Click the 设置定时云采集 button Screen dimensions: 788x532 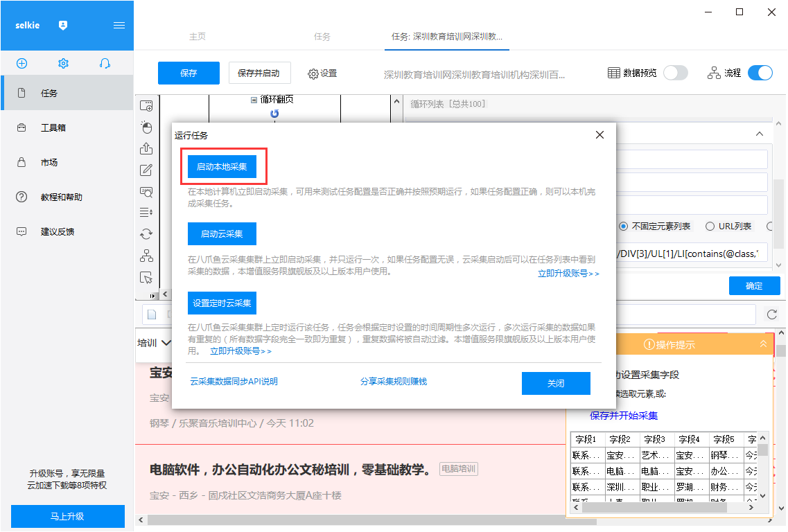[222, 303]
